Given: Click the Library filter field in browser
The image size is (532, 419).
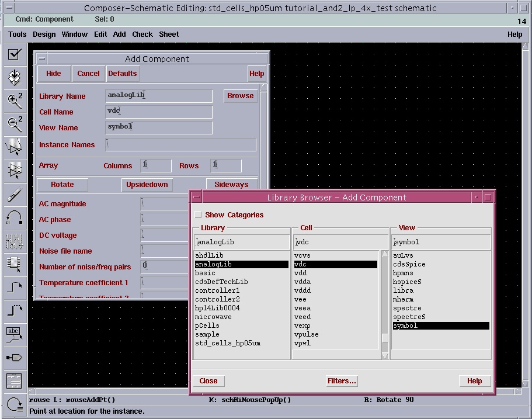Looking at the screenshot, I should (x=242, y=242).
